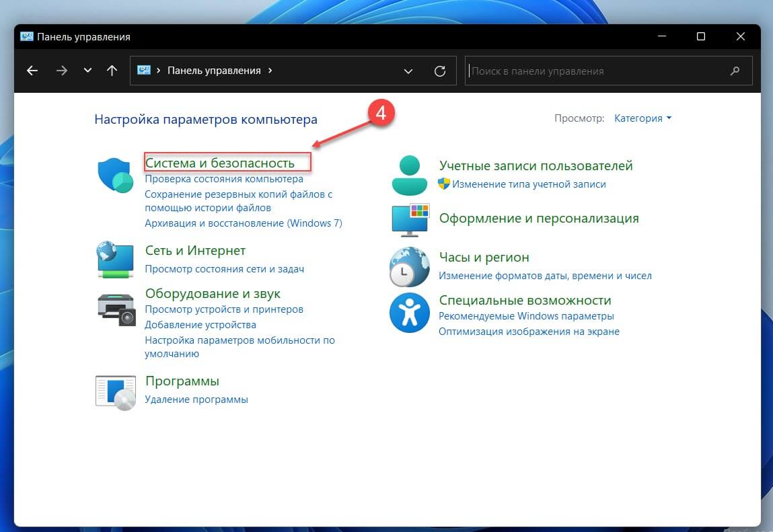Screen dimensions: 773x532
Task: Click the Поиск в панели управления field
Action: click(608, 71)
